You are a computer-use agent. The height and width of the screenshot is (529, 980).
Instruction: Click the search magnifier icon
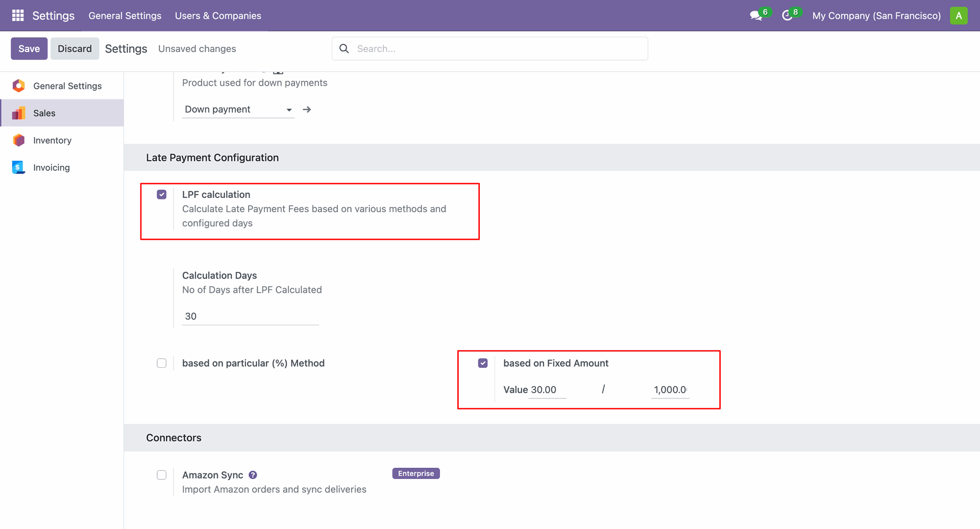(x=345, y=48)
